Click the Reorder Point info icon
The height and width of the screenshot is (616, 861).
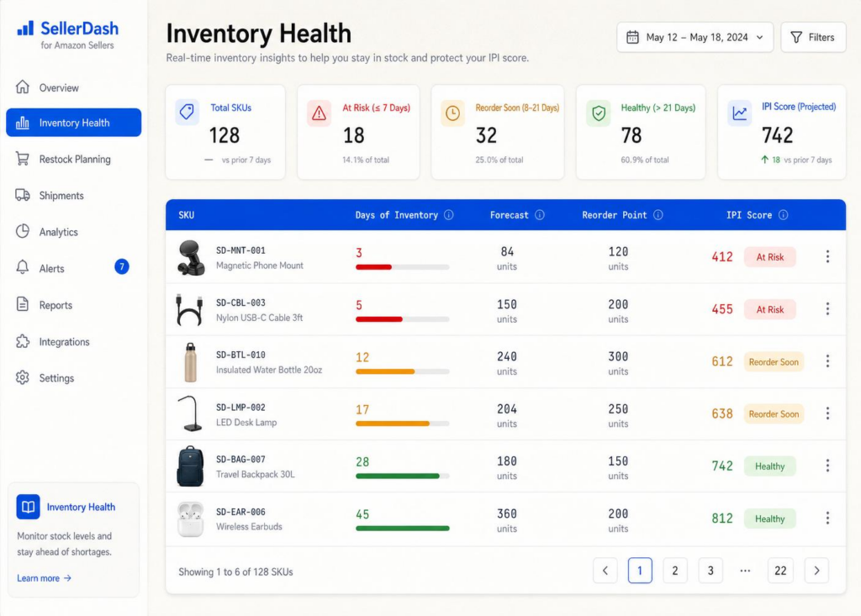tap(658, 214)
